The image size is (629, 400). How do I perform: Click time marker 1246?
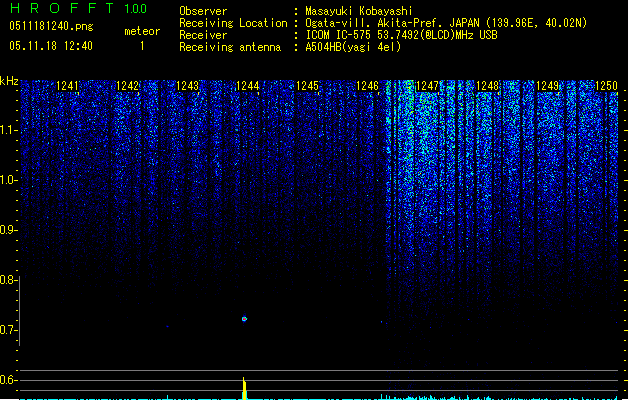tap(367, 86)
